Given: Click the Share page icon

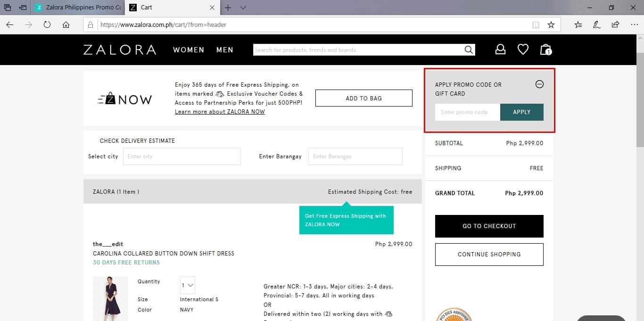Looking at the screenshot, I should pos(615,25).
